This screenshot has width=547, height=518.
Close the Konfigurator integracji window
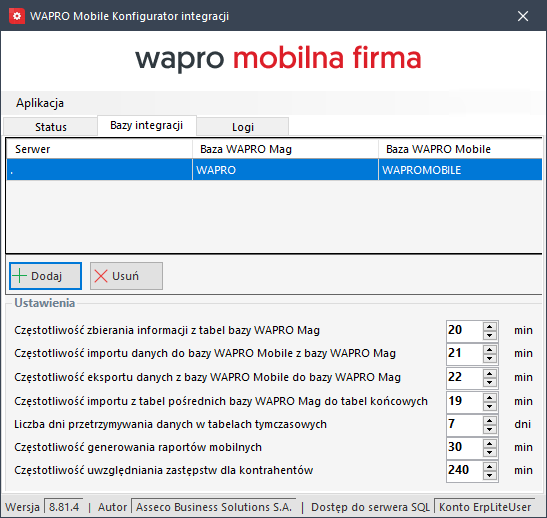523,16
